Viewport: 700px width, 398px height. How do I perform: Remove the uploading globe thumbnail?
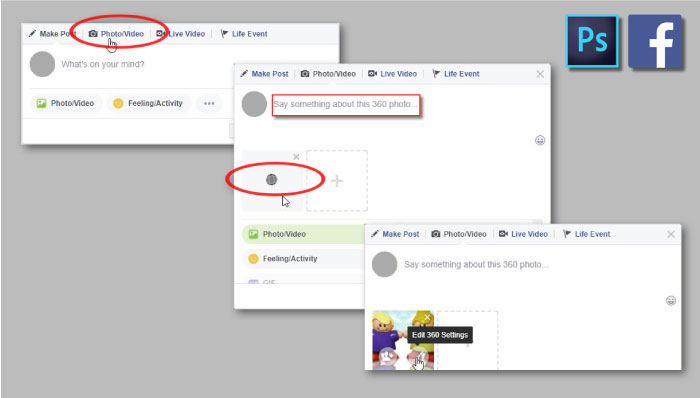click(x=296, y=157)
